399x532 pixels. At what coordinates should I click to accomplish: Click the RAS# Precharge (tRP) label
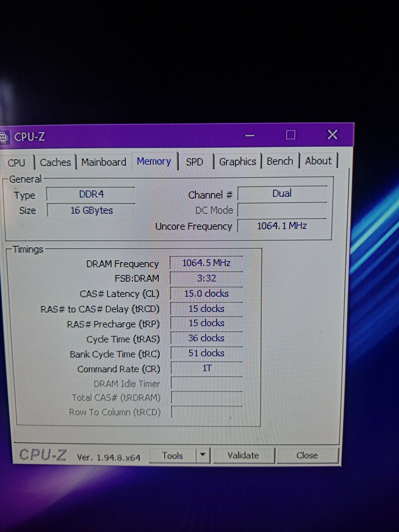[113, 324]
